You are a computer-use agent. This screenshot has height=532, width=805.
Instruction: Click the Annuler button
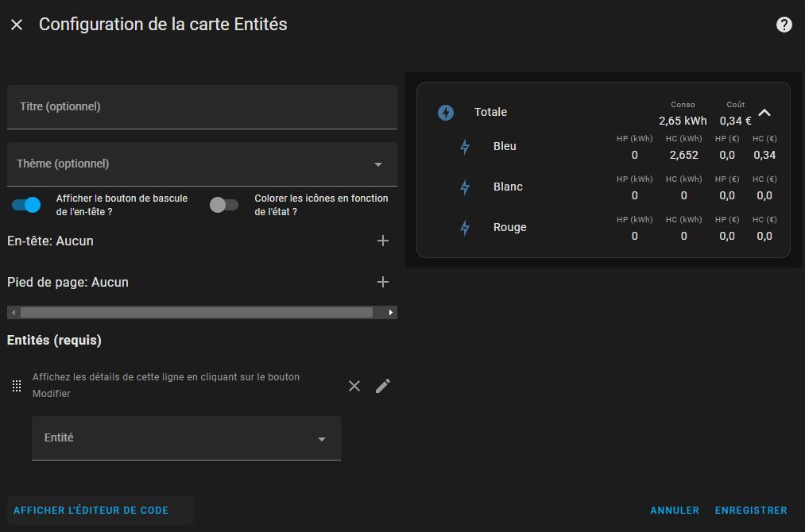(x=675, y=511)
